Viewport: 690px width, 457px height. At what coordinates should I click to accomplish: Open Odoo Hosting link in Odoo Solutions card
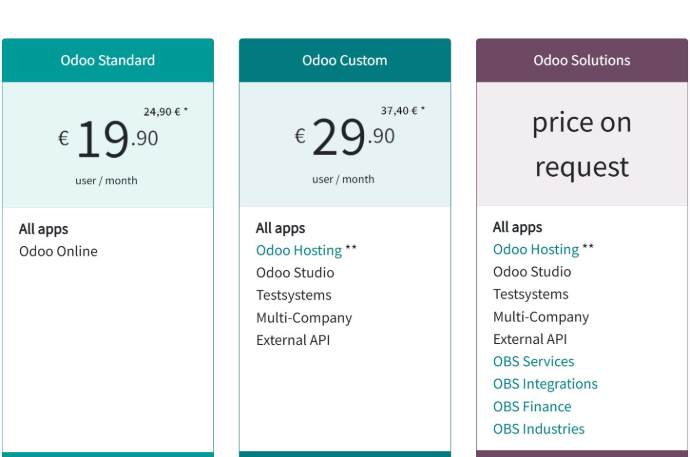click(536, 249)
